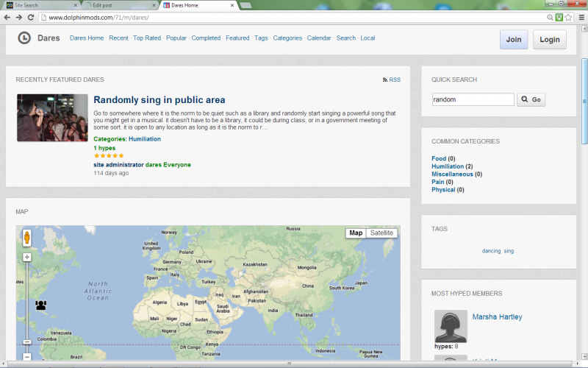The image size is (588, 368).
Task: Open Marsha Hartley's profile name link
Action: (498, 317)
